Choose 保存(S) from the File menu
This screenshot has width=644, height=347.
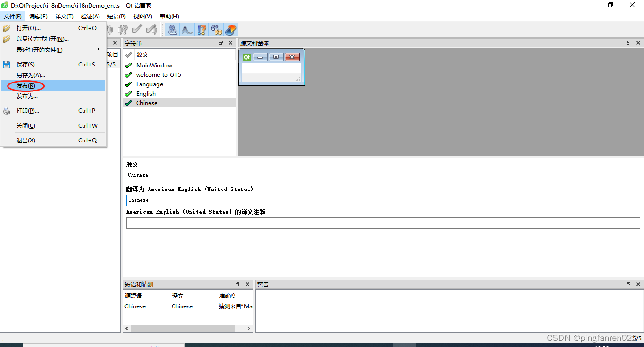pyautogui.click(x=53, y=65)
